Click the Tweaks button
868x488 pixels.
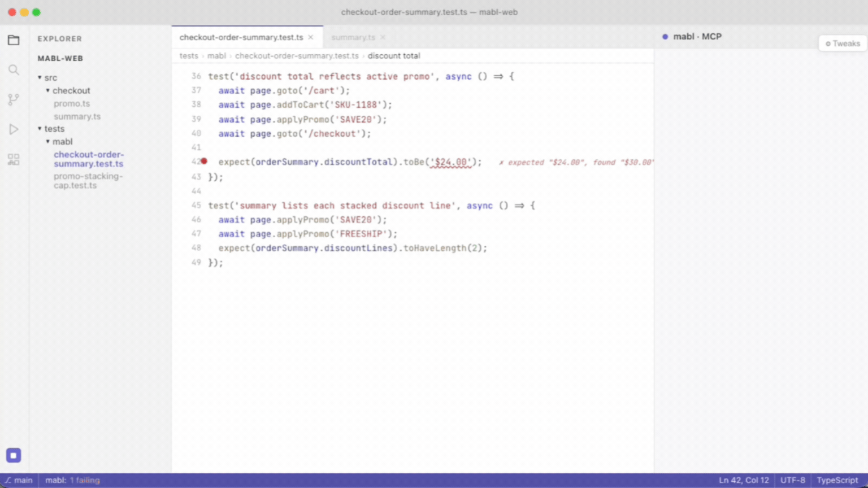pos(843,43)
